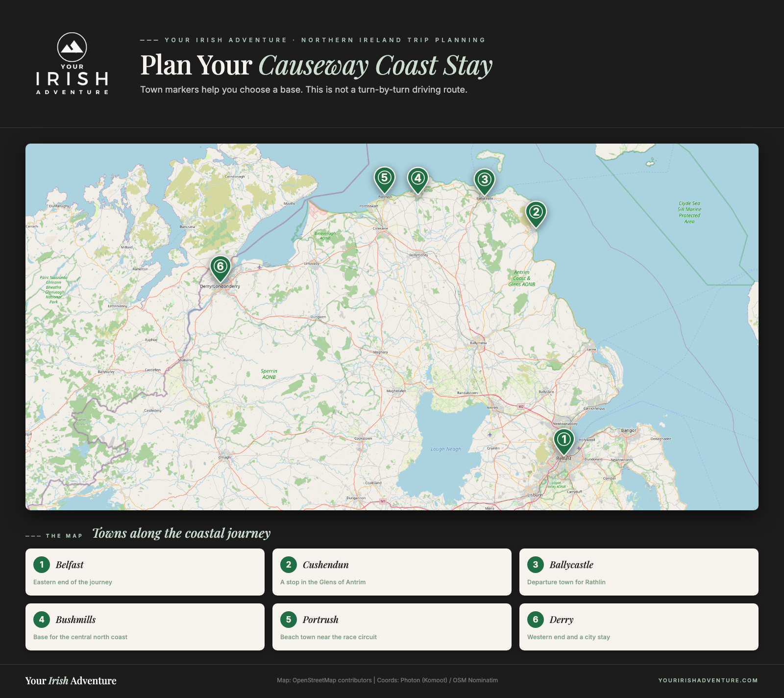The height and width of the screenshot is (698, 784).
Task: Click "Plan Your Causeway Coast Stay" heading
Action: pyautogui.click(x=317, y=65)
